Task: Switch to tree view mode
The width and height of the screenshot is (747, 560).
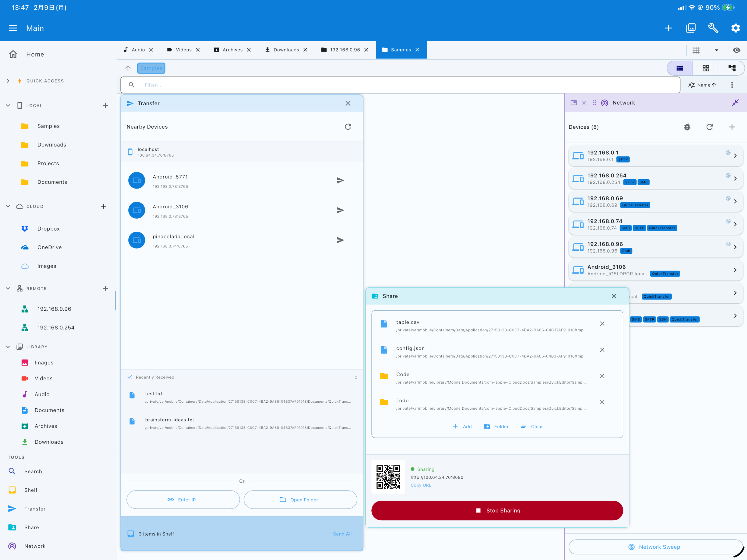Action: tap(732, 68)
